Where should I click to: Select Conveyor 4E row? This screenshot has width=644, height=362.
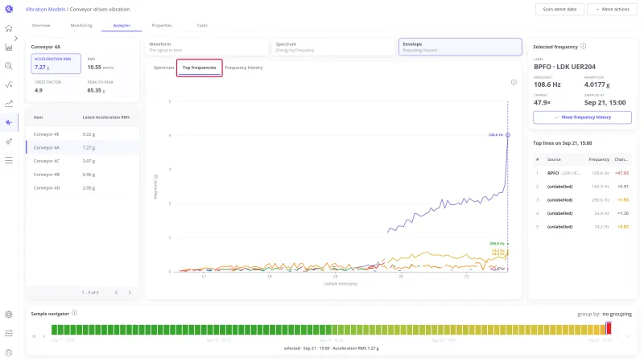coord(83,134)
